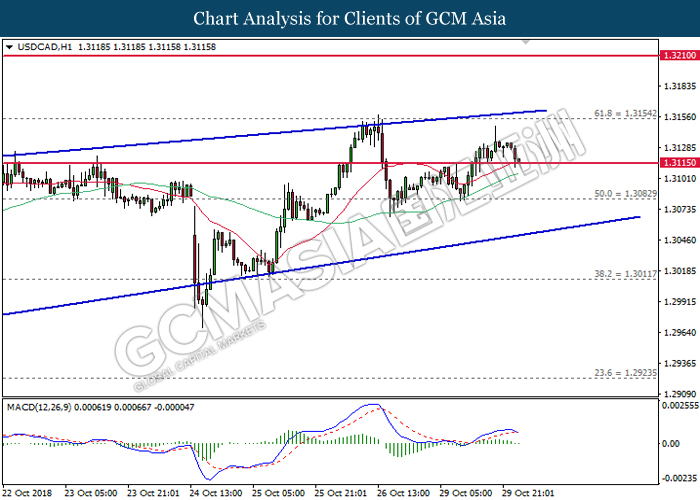Image resolution: width=700 pixels, height=500 pixels.
Task: Click the MACD(12,26,9) indicator label
Action: (x=39, y=407)
